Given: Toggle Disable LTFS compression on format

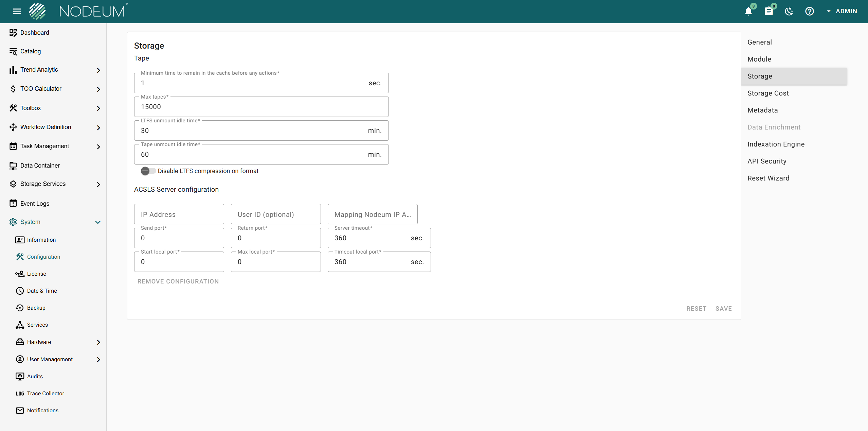Looking at the screenshot, I should click(148, 171).
